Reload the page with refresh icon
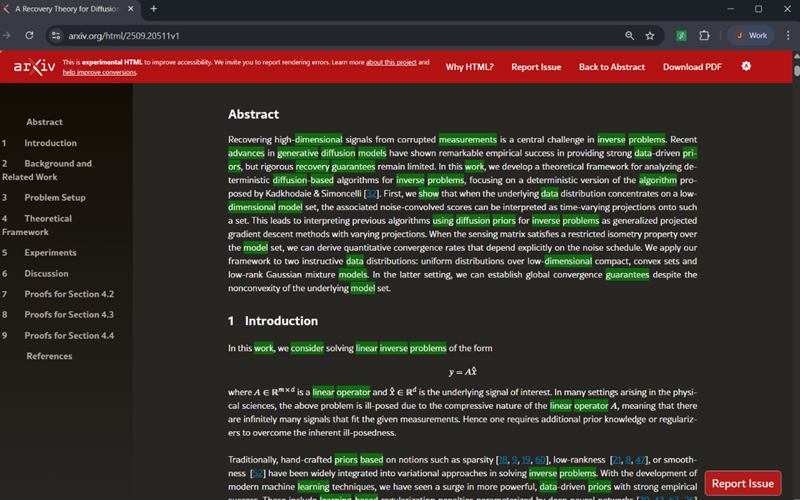Image resolution: width=800 pixels, height=500 pixels. (29, 35)
